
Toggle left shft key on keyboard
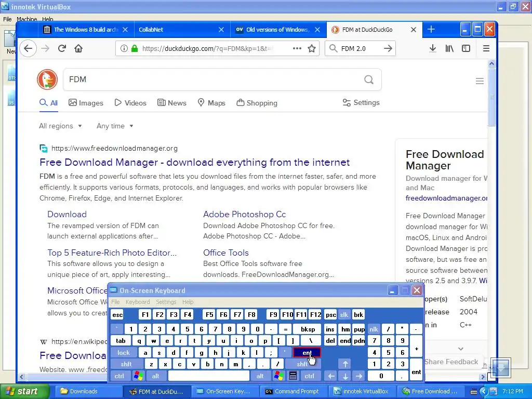(126, 364)
